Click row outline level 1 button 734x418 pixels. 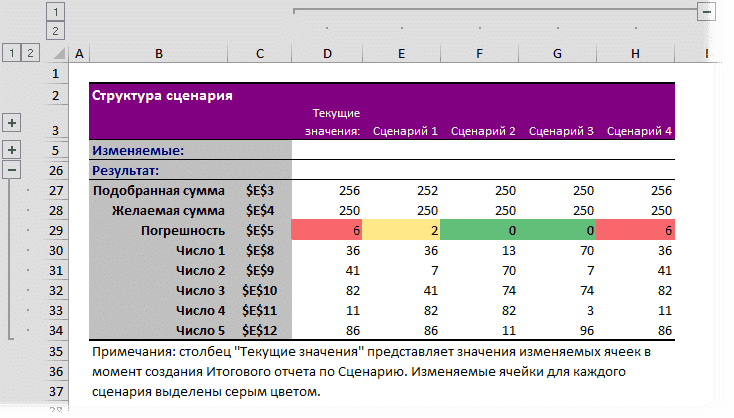12,53
